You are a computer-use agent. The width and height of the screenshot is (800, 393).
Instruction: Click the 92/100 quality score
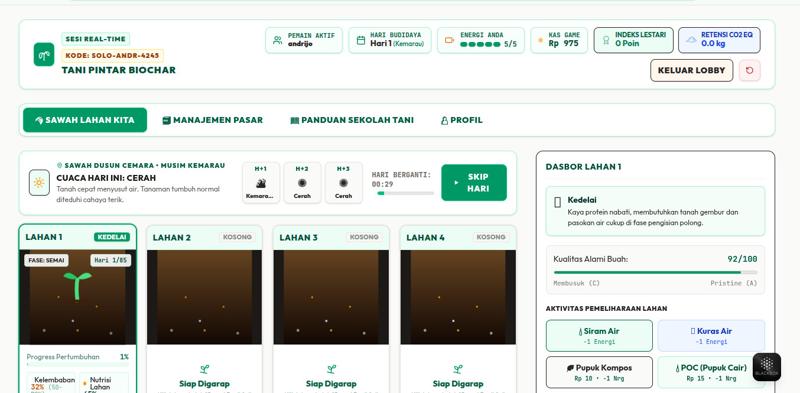coord(742,259)
